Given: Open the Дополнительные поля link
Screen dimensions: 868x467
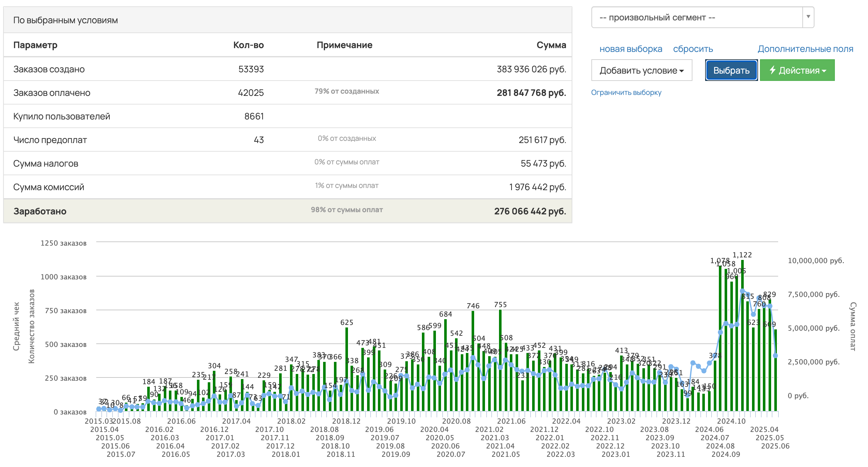Looking at the screenshot, I should pyautogui.click(x=805, y=49).
